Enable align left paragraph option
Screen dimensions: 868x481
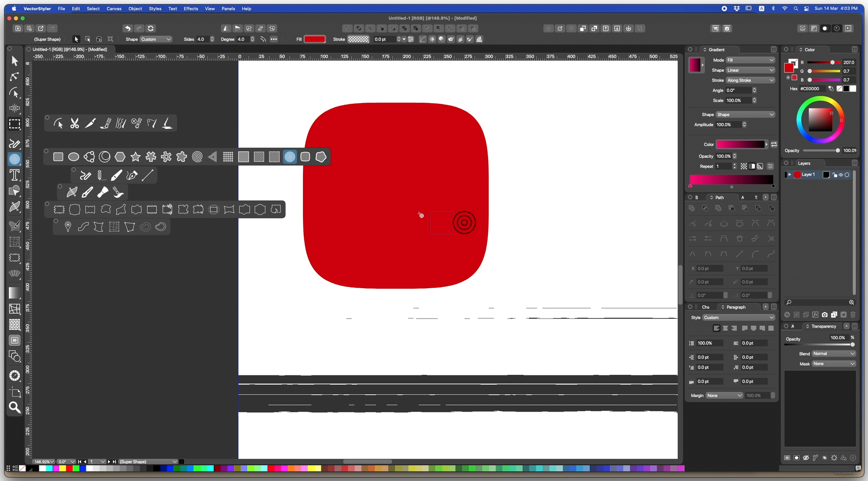[x=716, y=328]
